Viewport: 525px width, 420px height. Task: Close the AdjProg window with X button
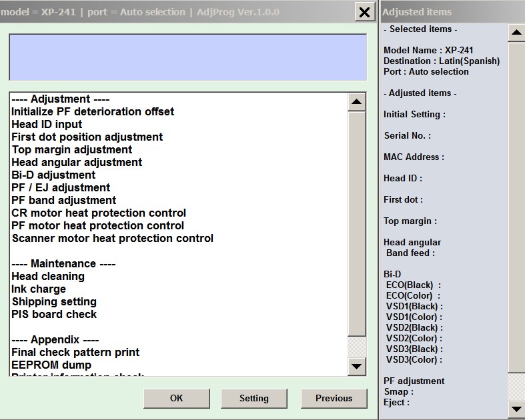click(x=364, y=12)
